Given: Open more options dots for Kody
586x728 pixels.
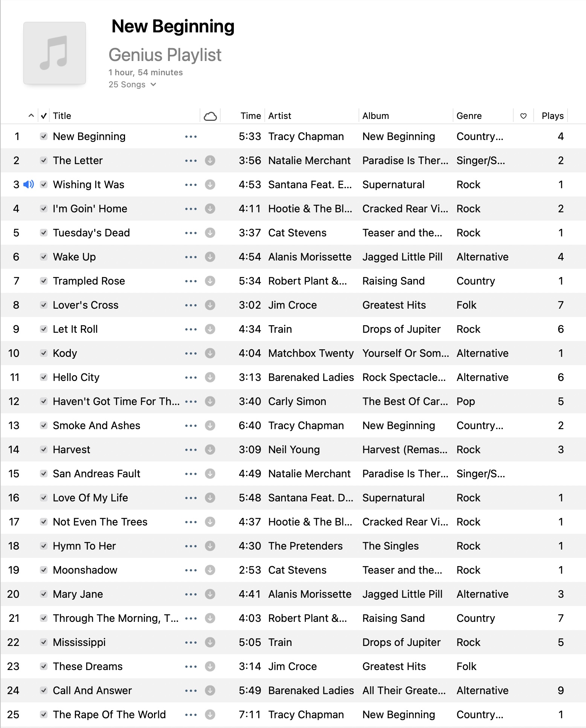Looking at the screenshot, I should tap(191, 353).
